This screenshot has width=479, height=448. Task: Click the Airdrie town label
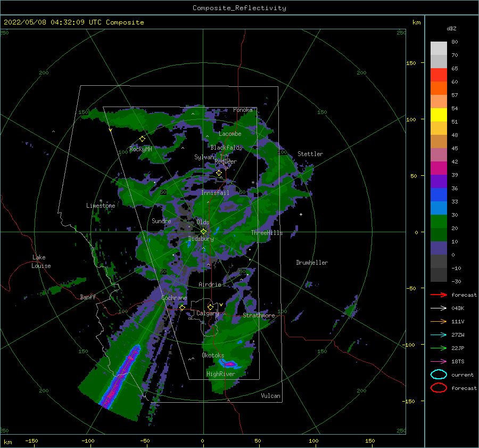click(210, 284)
